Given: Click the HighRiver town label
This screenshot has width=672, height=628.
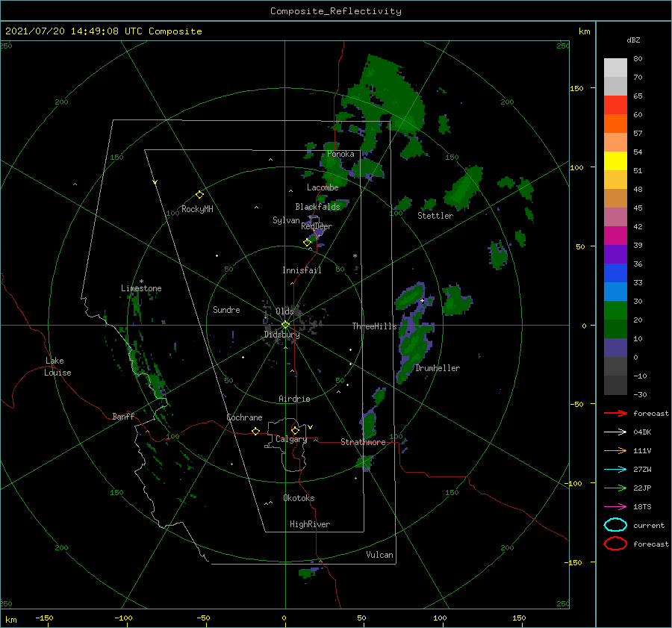Looking at the screenshot, I should pyautogui.click(x=310, y=524).
